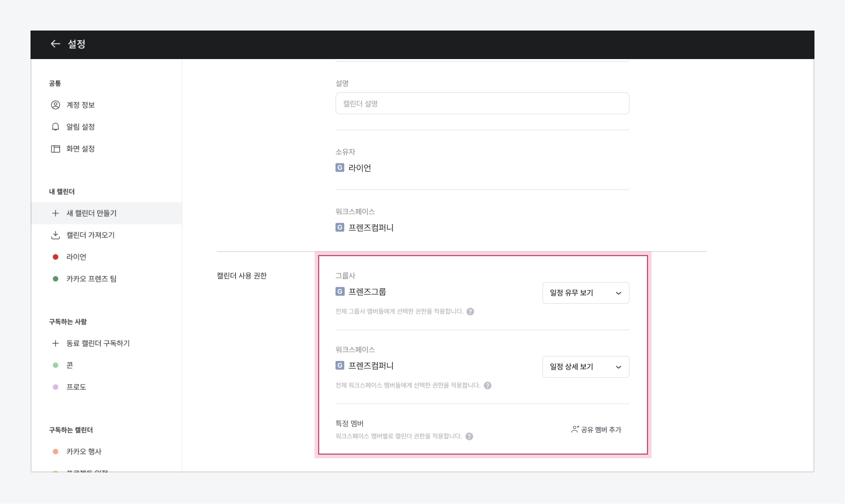Click the red dot of the 라이언 calendar

coord(55,257)
